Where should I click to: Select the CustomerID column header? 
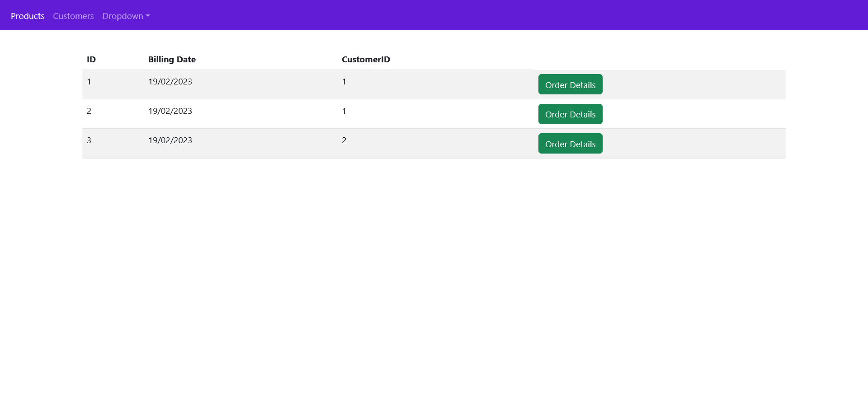[x=366, y=59]
